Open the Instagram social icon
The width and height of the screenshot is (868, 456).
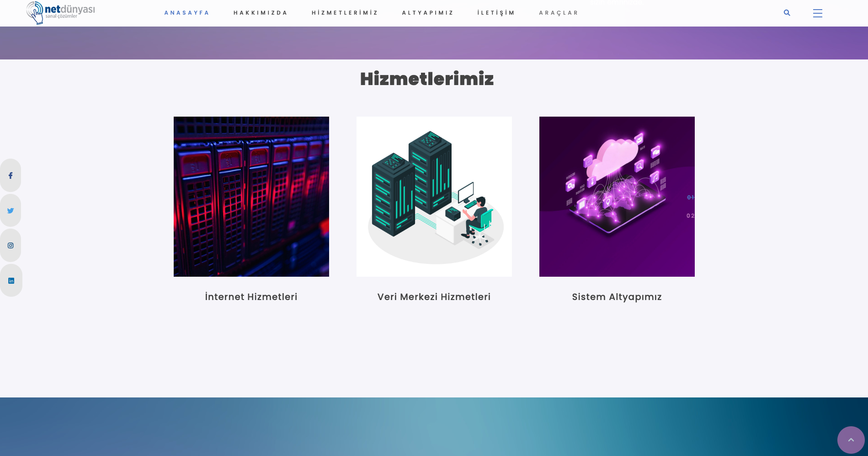11,246
